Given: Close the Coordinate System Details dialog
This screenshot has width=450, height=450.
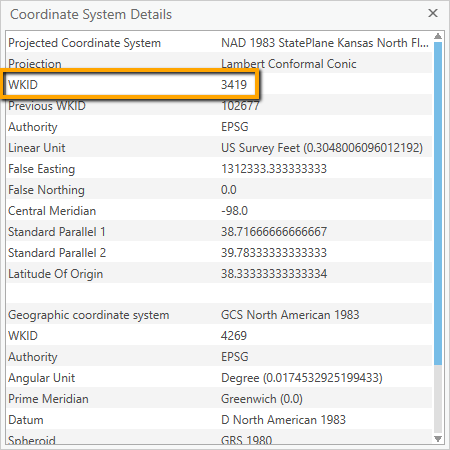Looking at the screenshot, I should [x=433, y=13].
